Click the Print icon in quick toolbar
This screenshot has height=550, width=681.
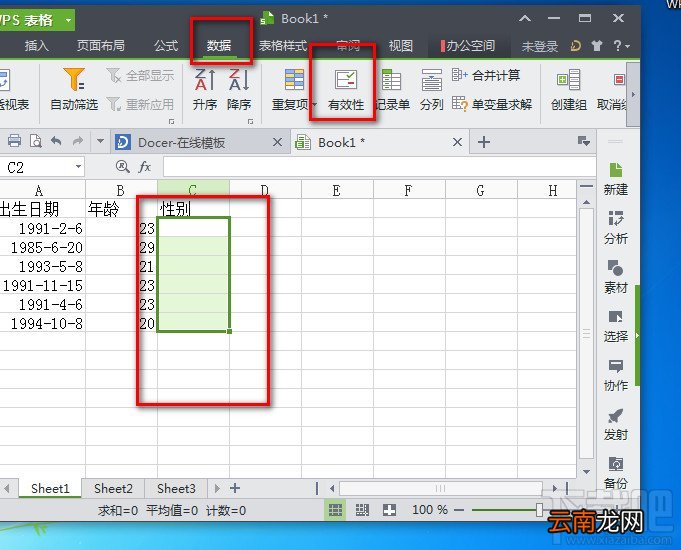(14, 141)
